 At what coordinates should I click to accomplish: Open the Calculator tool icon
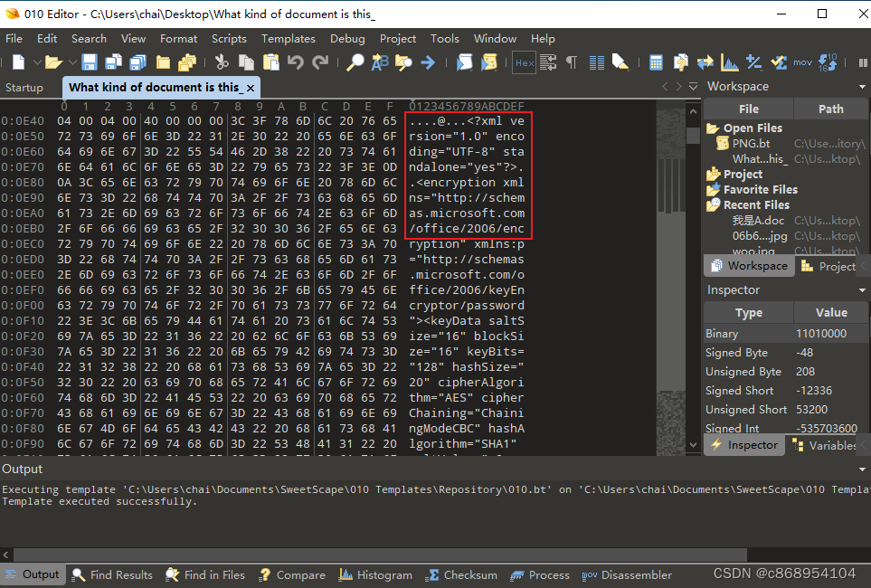tap(657, 62)
